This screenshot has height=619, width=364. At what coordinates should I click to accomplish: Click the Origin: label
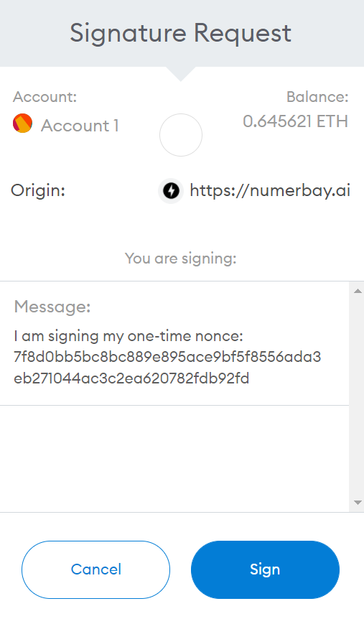tap(38, 191)
